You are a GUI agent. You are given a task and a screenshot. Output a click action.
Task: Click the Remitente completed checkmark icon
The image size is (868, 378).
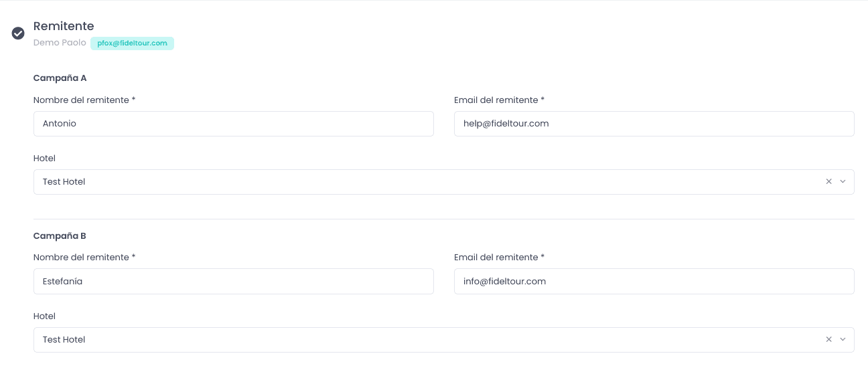point(19,33)
